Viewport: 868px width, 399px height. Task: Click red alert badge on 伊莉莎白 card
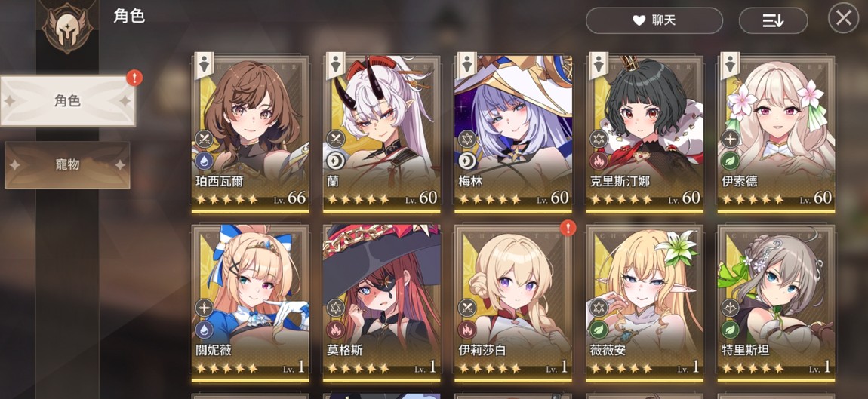pos(568,228)
